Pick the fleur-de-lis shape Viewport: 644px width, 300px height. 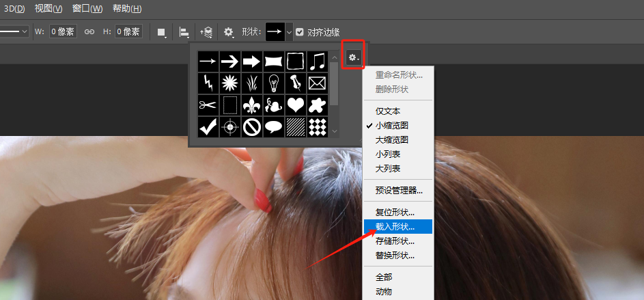click(x=251, y=105)
